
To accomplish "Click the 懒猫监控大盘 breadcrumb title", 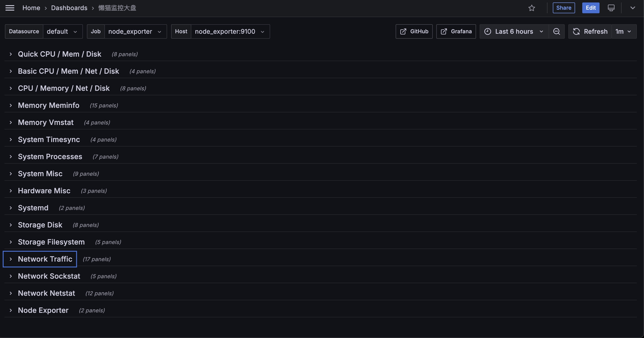I will [x=117, y=8].
